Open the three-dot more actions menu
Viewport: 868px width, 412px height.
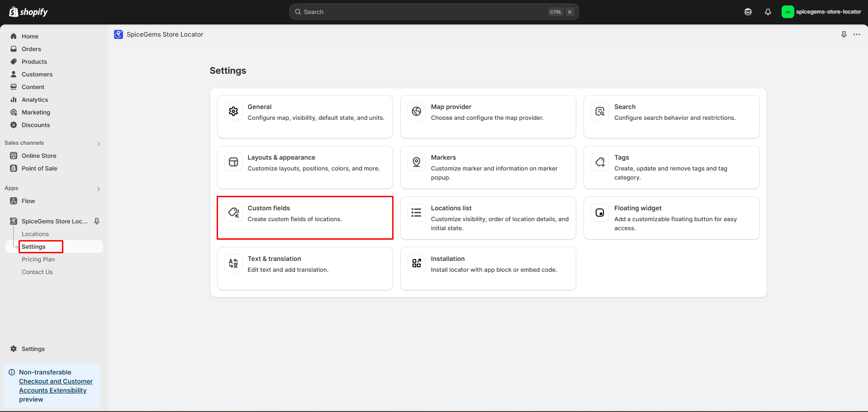point(857,34)
